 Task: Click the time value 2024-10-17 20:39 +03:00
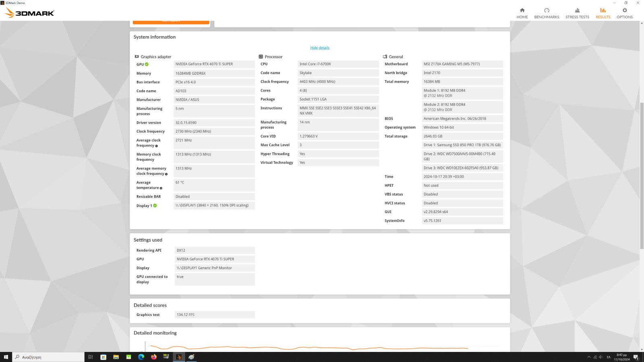pos(462,177)
